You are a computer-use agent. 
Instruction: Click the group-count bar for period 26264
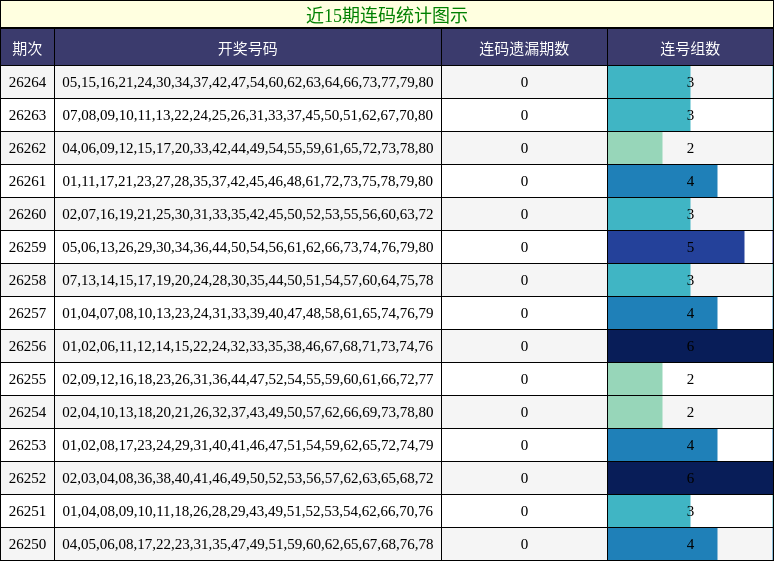(x=649, y=82)
